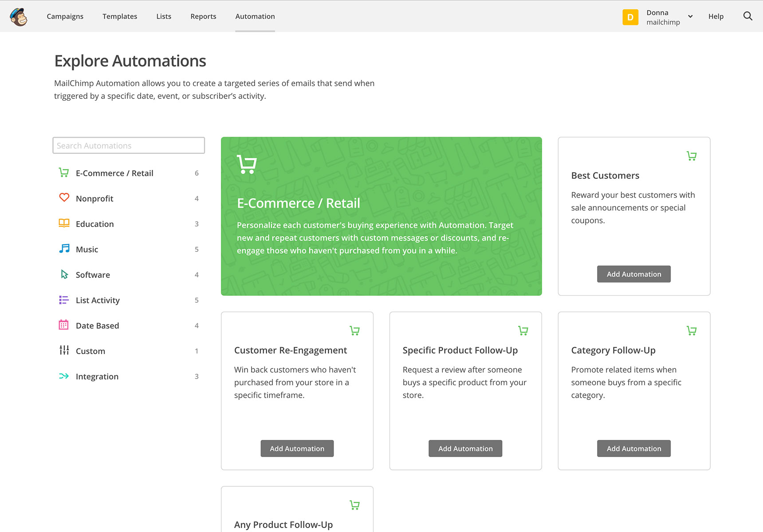This screenshot has height=532, width=763.
Task: Click the Any Product Follow-Up title
Action: [283, 524]
